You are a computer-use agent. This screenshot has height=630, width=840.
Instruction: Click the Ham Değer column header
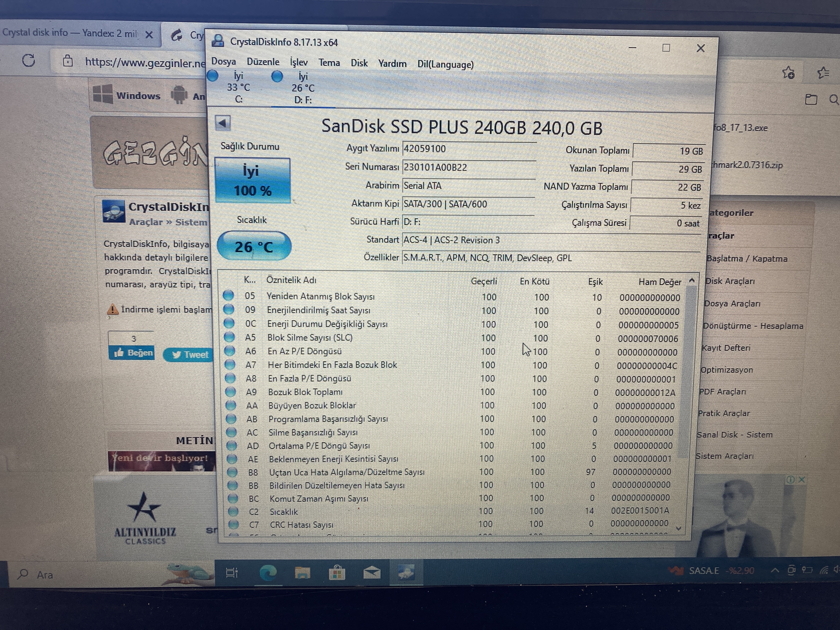click(x=660, y=282)
